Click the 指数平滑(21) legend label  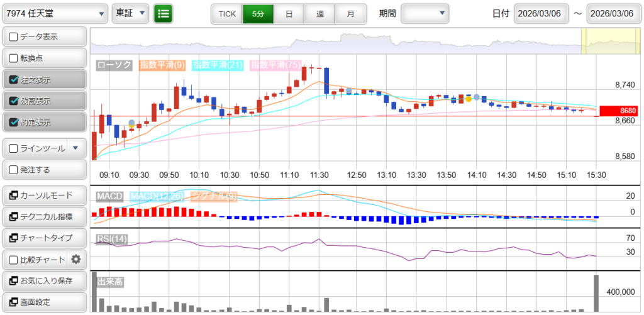tap(218, 65)
